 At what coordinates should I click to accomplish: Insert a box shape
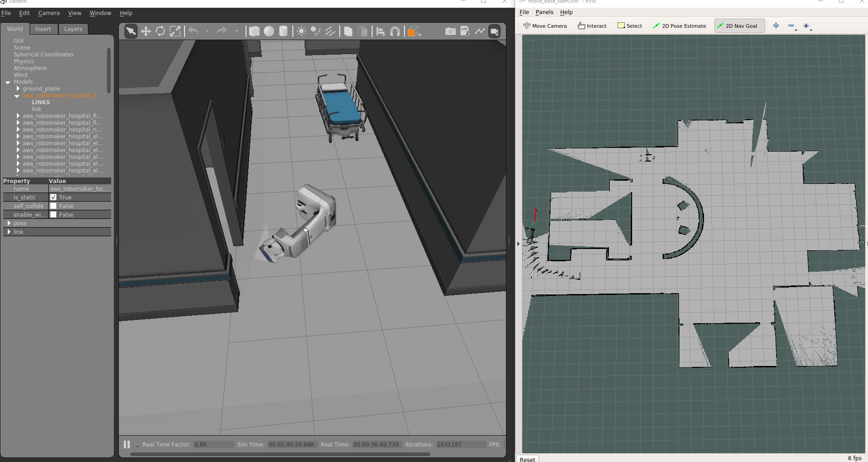pyautogui.click(x=254, y=31)
